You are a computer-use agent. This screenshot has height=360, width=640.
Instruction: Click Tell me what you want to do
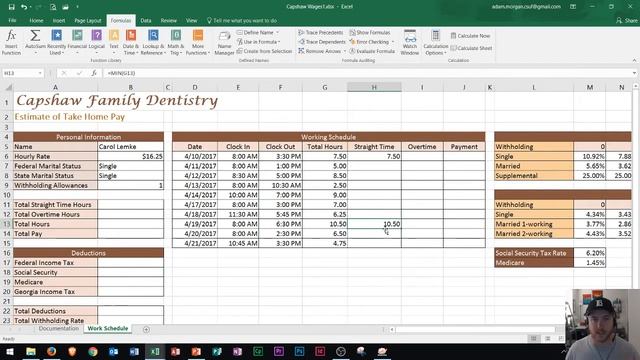(x=242, y=20)
